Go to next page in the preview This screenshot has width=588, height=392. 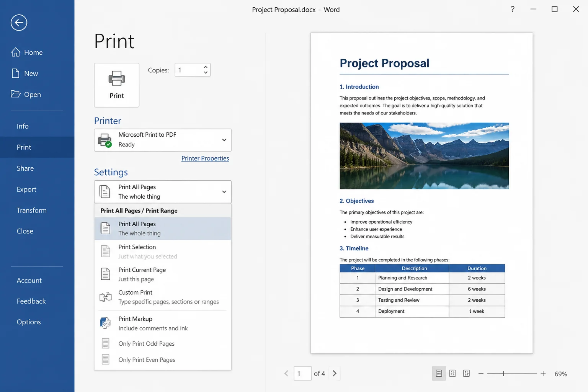tap(335, 373)
